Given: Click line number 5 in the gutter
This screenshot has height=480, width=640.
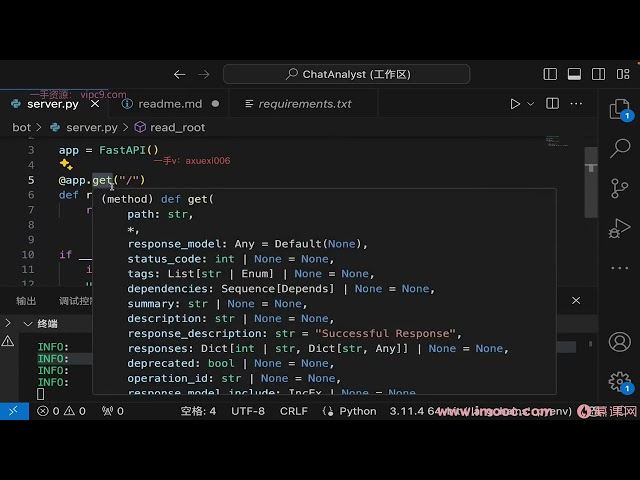Looking at the screenshot, I should pyautogui.click(x=31, y=180).
